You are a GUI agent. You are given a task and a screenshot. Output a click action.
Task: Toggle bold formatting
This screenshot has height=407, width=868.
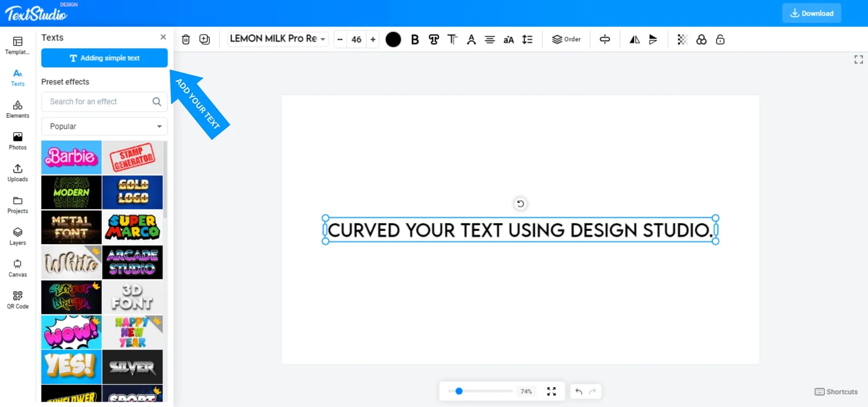[x=415, y=40]
